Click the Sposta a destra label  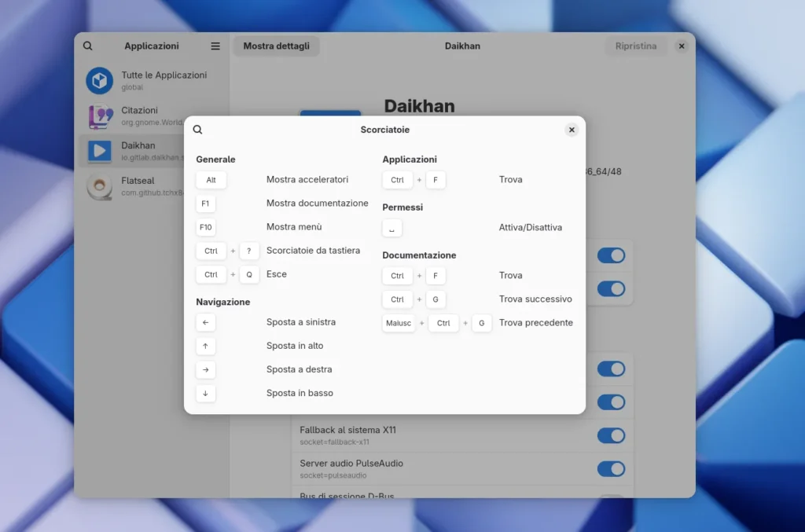coord(299,369)
